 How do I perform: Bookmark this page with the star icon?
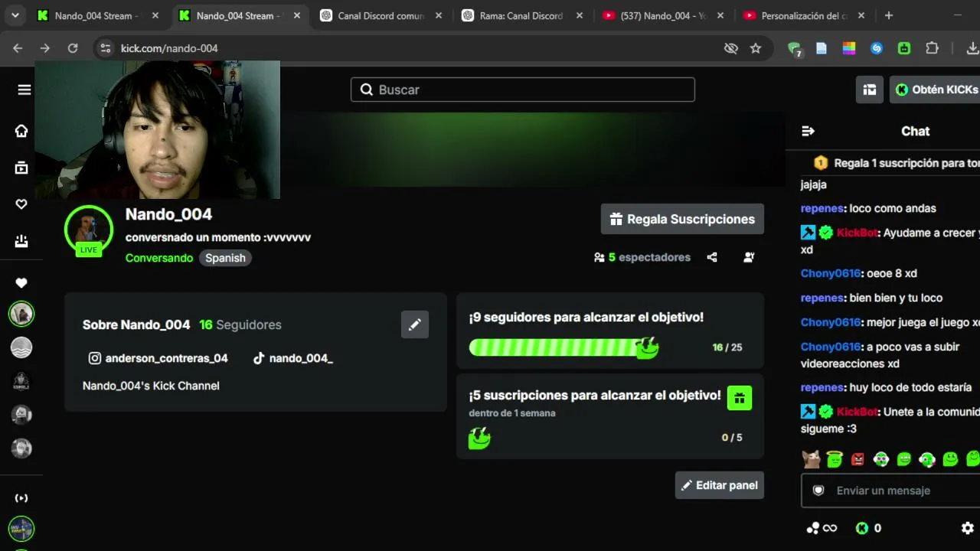(756, 48)
